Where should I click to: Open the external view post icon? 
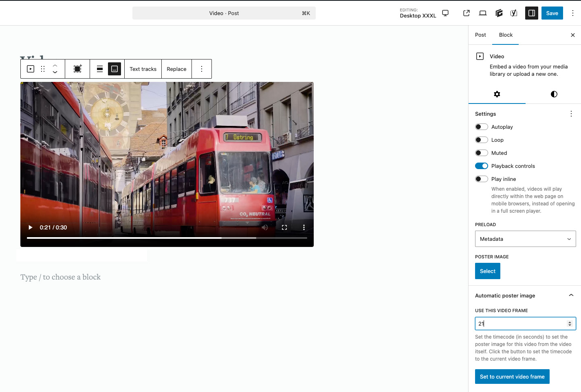(467, 13)
